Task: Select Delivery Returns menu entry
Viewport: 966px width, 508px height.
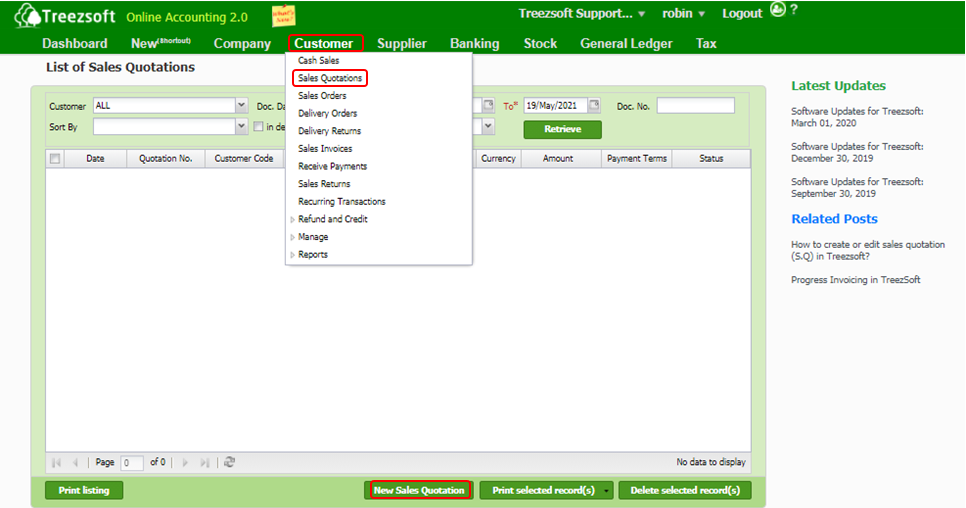Action: coord(330,131)
